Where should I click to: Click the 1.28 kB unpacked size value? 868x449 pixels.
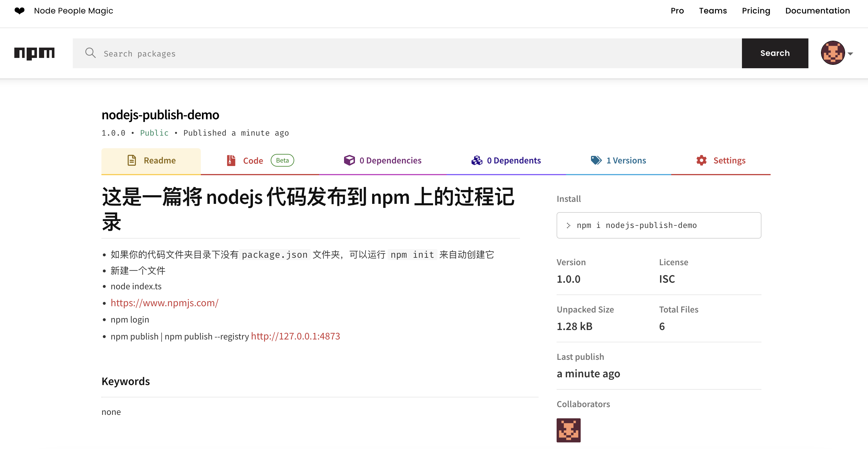574,326
